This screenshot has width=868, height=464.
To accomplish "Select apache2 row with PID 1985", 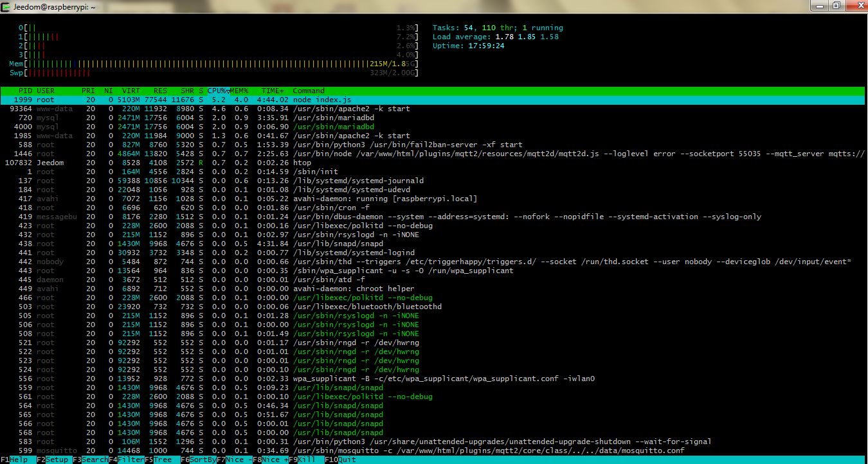I will [x=433, y=136].
